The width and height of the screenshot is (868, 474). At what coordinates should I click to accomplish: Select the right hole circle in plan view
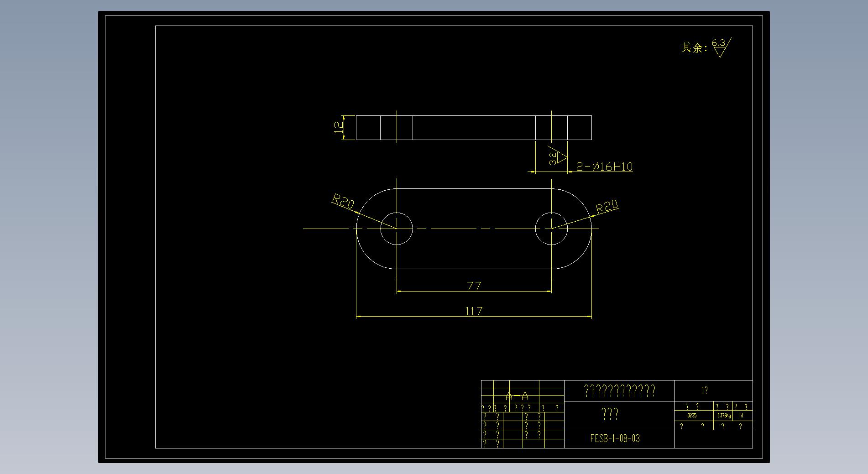[x=551, y=229]
